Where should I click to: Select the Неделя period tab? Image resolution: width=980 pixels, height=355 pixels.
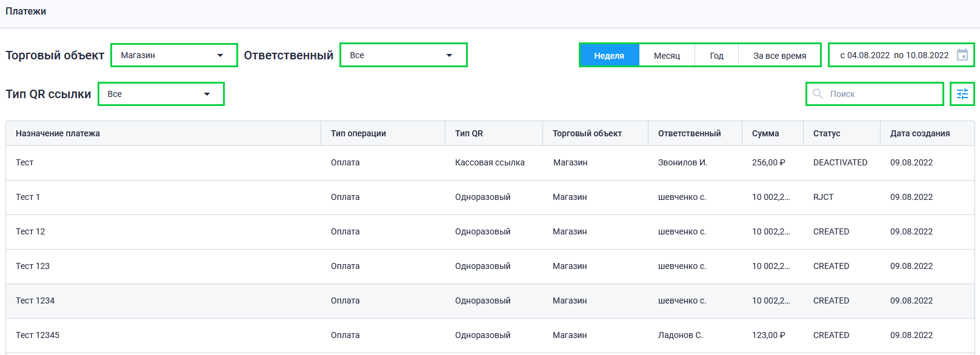pos(609,56)
